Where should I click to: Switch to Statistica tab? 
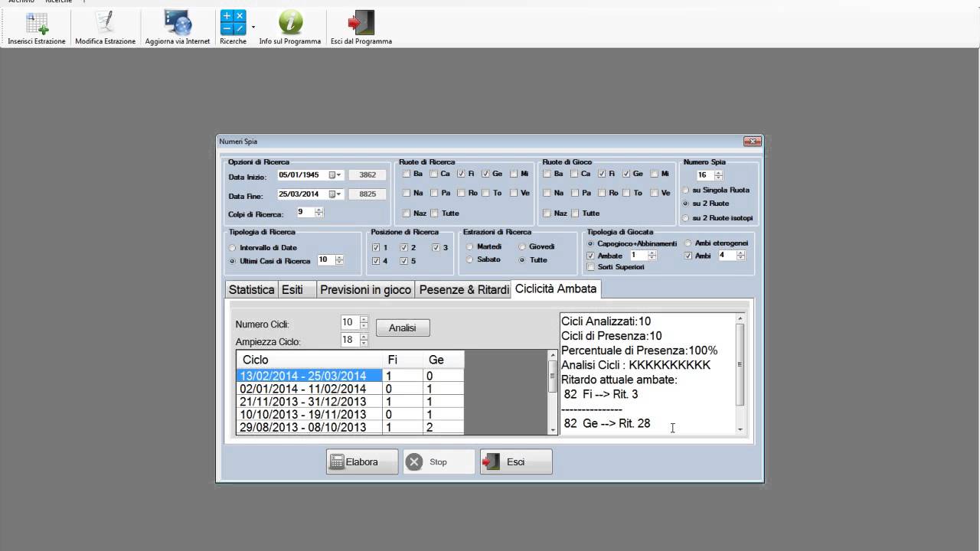(251, 290)
